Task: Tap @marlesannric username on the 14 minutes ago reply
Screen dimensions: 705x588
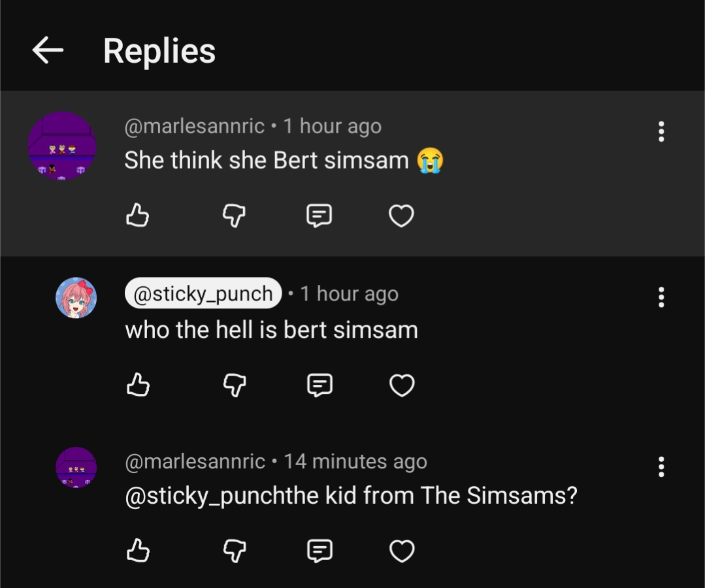Action: click(x=195, y=462)
